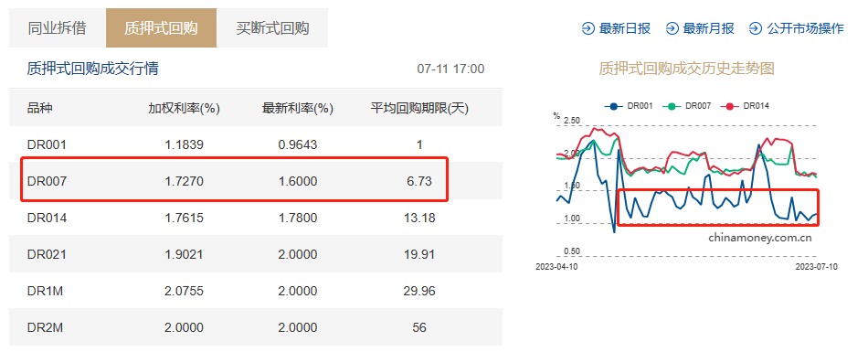This screenshot has width=868, height=352.
Task: Click the 平均回购期限(天) column header
Action: point(419,108)
